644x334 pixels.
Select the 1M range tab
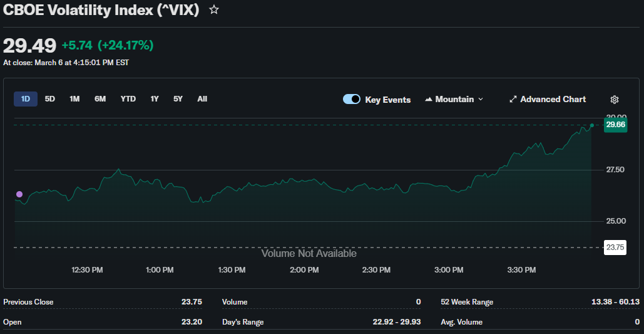click(x=74, y=99)
